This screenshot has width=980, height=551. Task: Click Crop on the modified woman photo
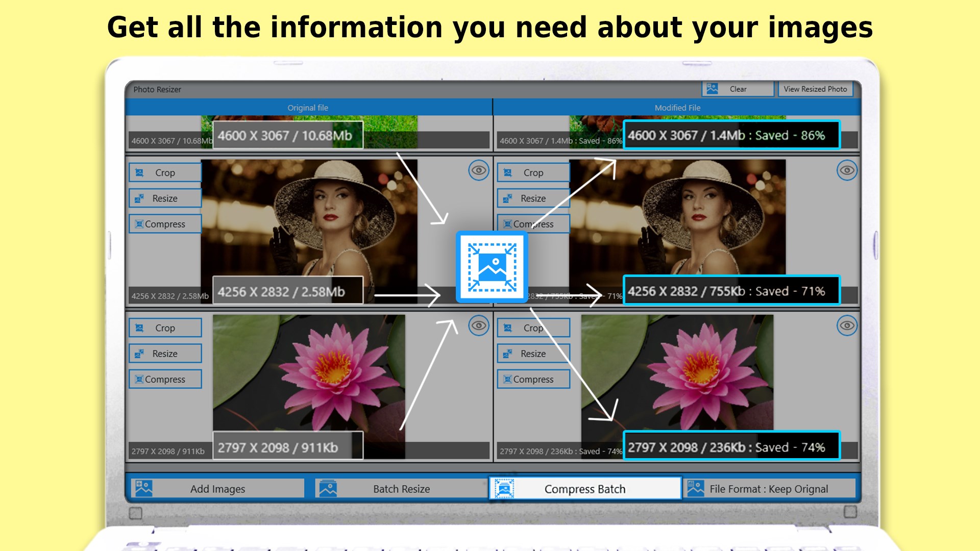[x=533, y=173]
